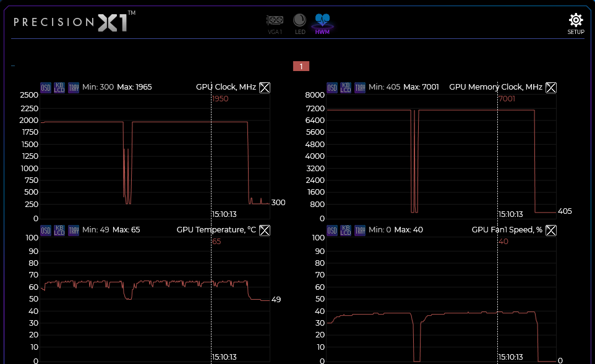Click the GPU Clock 'Max: 1965' value
The height and width of the screenshot is (364, 595).
click(134, 87)
